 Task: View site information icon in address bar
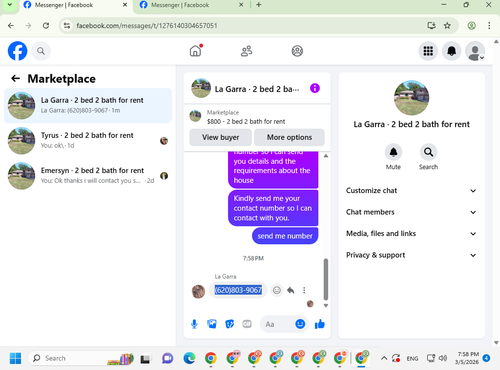point(67,26)
